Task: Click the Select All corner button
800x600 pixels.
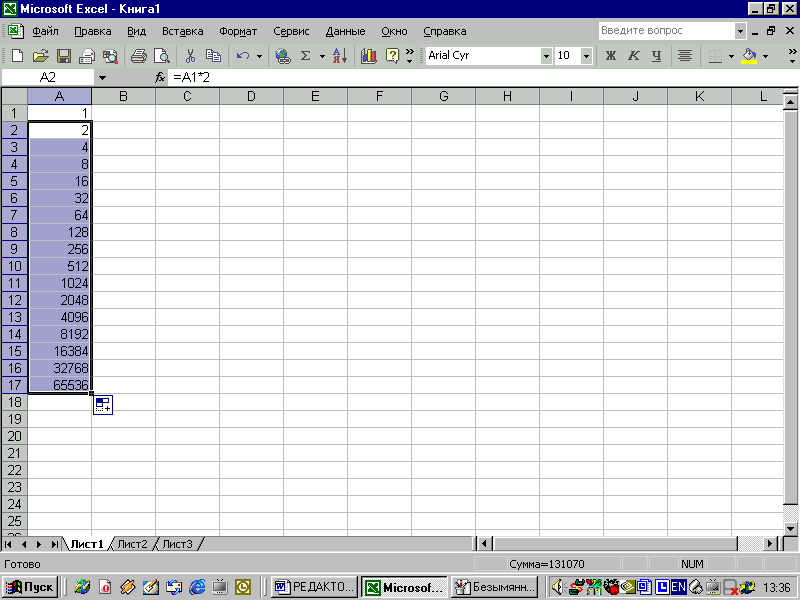Action: (x=14, y=96)
